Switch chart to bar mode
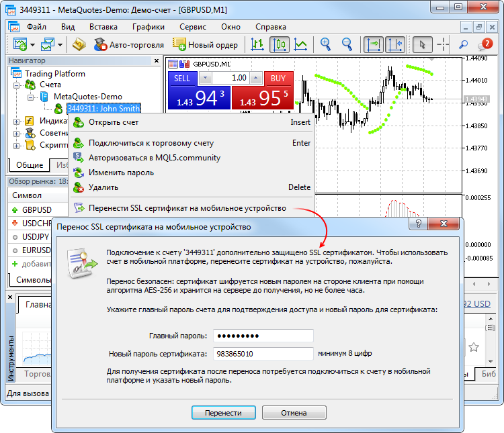Viewport: 504px width, 433px height. click(257, 44)
